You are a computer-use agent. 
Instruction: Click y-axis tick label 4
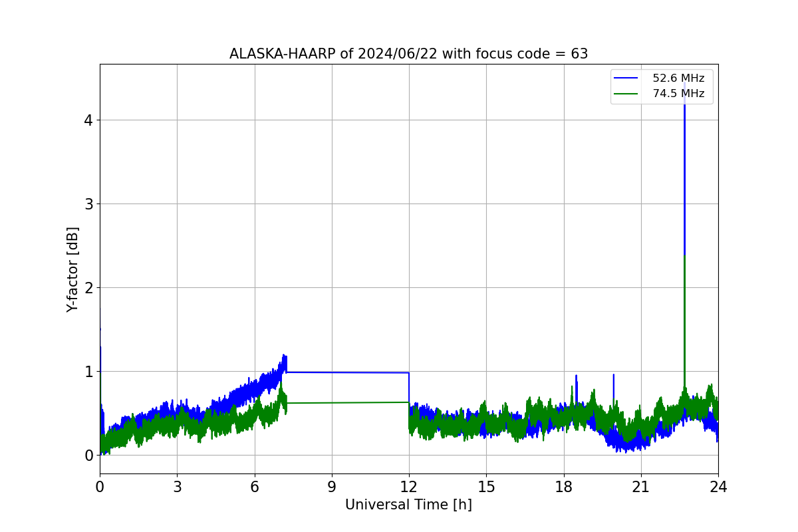click(x=88, y=120)
